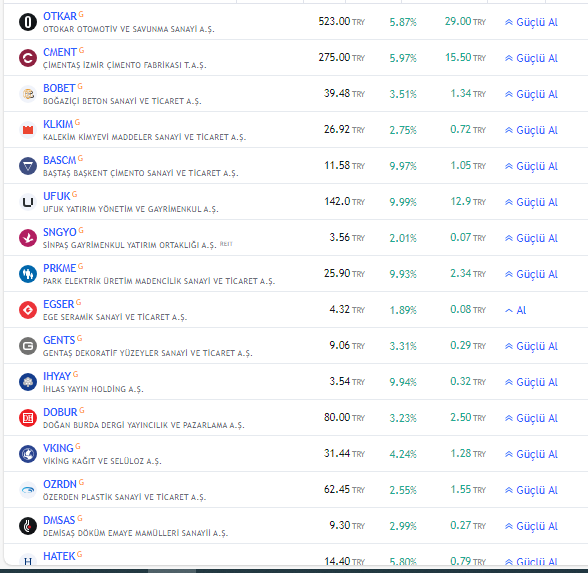
Task: Click the 3.31% change for GENTS
Action: [403, 346]
